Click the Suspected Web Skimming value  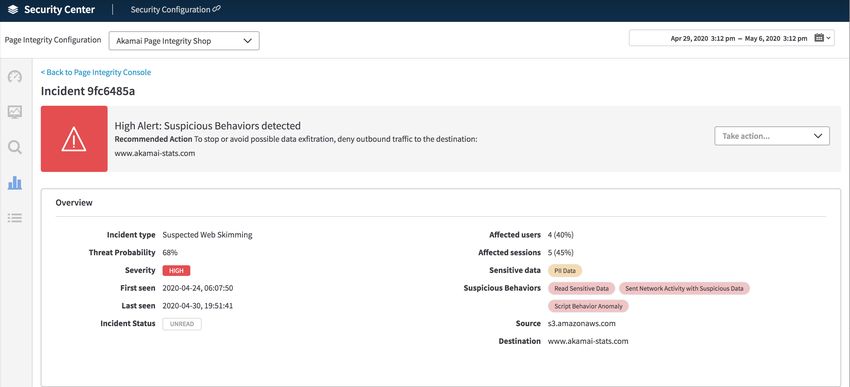[x=207, y=235]
